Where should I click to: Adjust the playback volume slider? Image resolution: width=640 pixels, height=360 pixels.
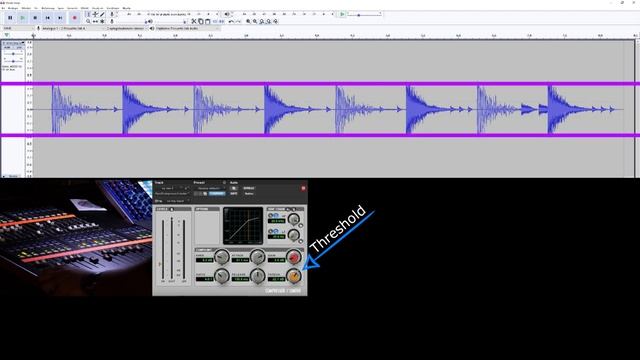coord(169,21)
